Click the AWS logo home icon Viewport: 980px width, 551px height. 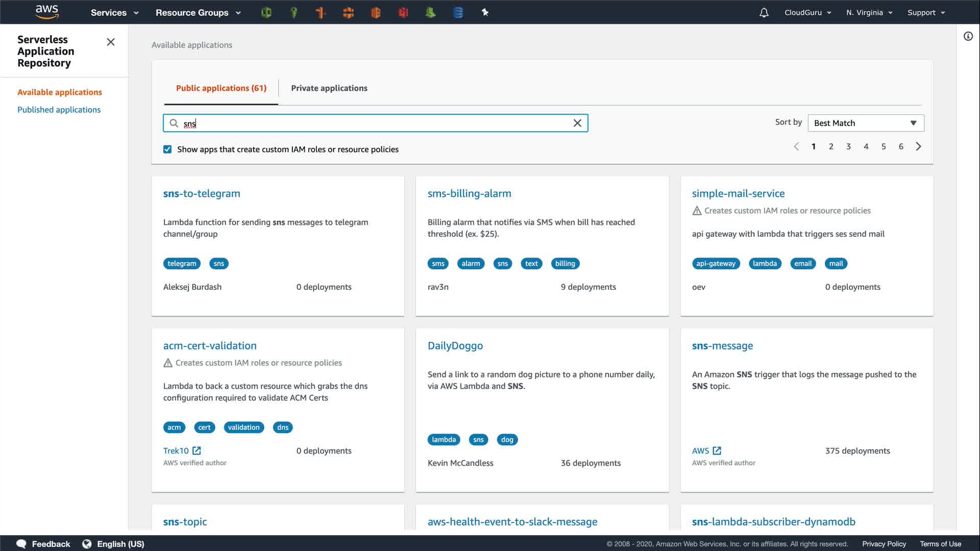click(47, 12)
